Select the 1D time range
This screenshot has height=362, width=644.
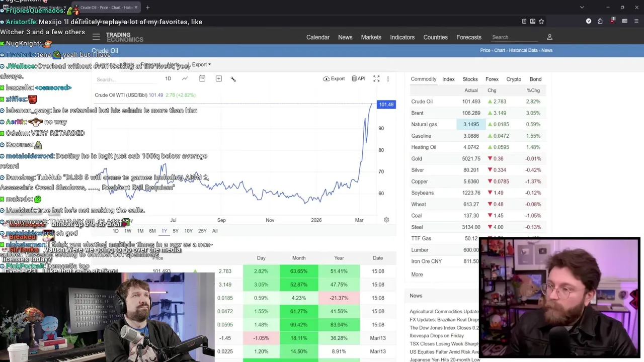(x=116, y=231)
